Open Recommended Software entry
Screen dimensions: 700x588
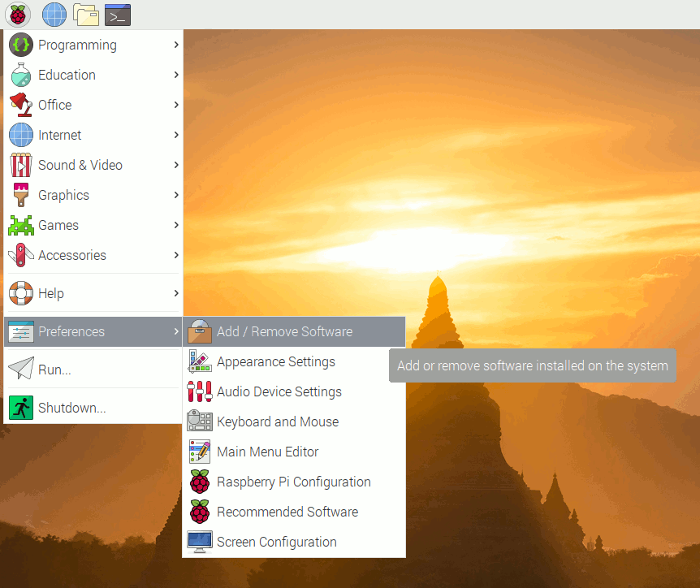294,512
